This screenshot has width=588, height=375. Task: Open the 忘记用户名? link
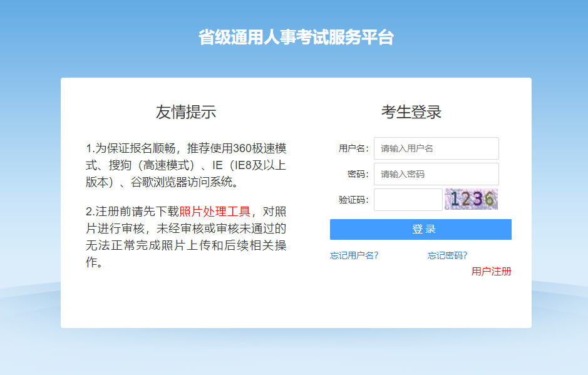(x=354, y=255)
